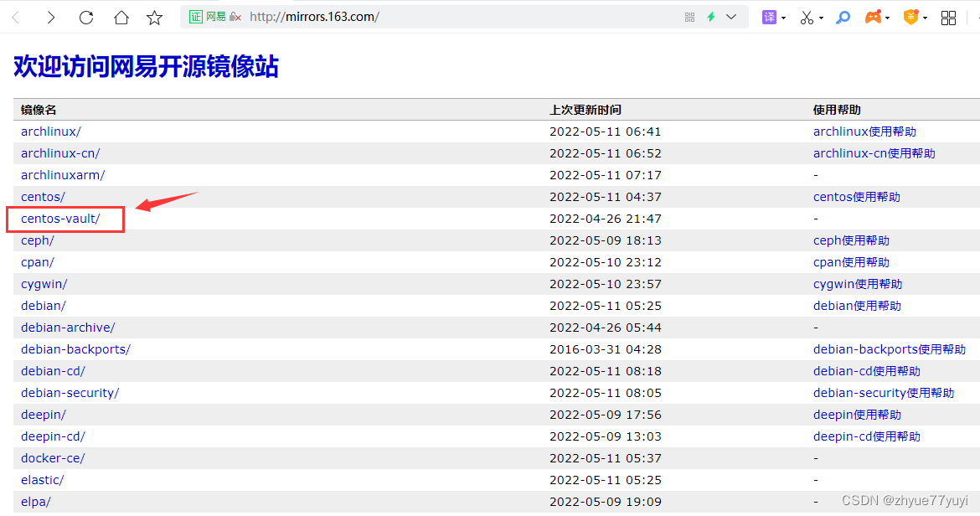The image size is (980, 516).
Task: Open the centos/ mirror directory
Action: (43, 197)
